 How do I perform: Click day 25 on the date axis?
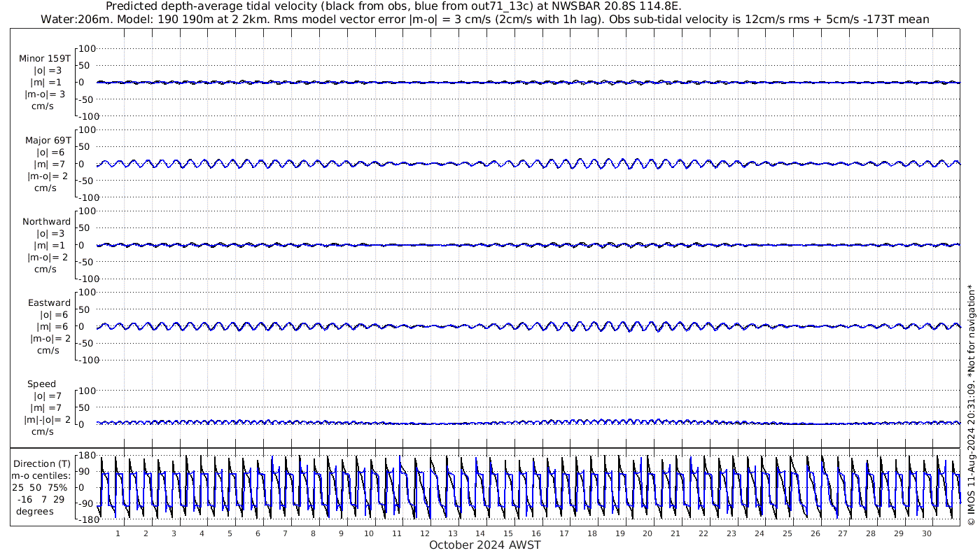(787, 533)
